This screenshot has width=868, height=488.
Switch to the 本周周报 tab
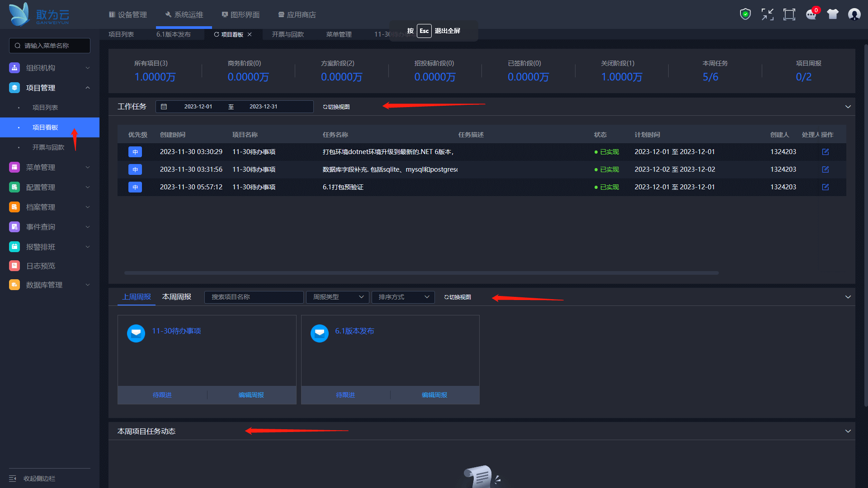[177, 297]
